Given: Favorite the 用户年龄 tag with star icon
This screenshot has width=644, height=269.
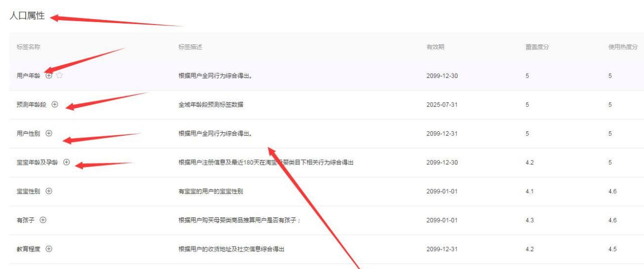Looking at the screenshot, I should pyautogui.click(x=59, y=76).
